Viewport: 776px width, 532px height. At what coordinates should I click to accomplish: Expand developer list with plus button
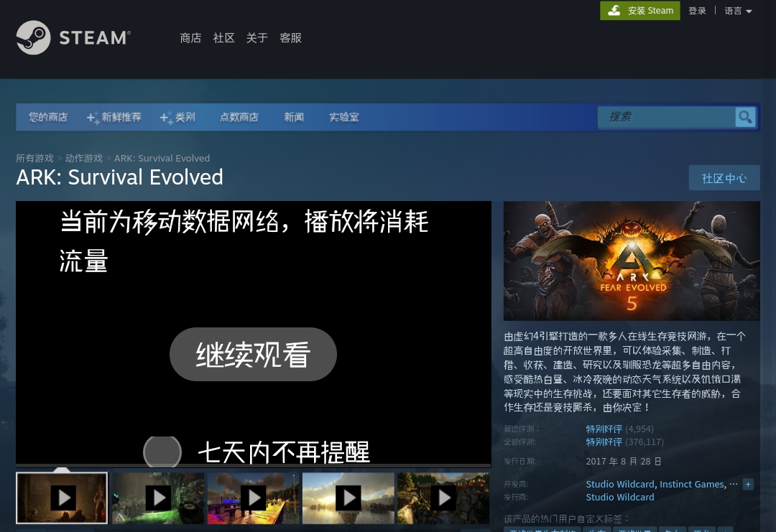pos(748,485)
